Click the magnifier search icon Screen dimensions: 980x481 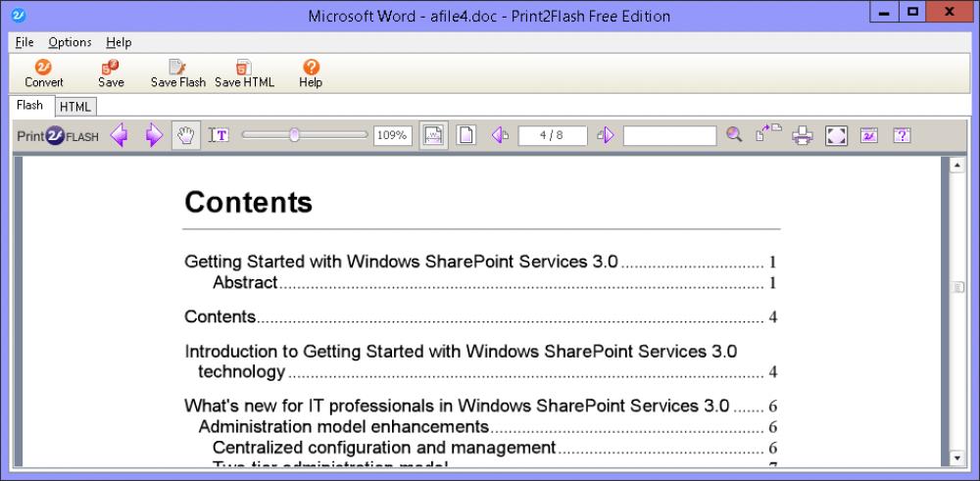(734, 134)
